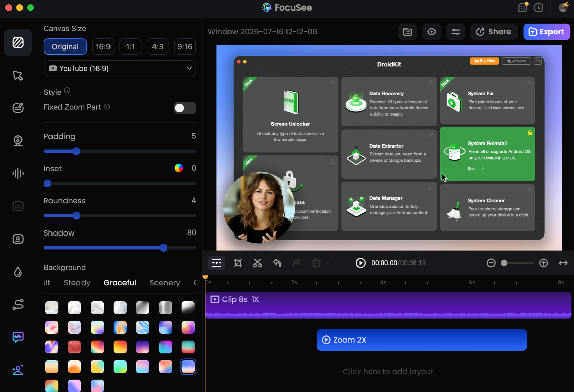
Task: Switch to the Steady background tab
Action: 77,283
